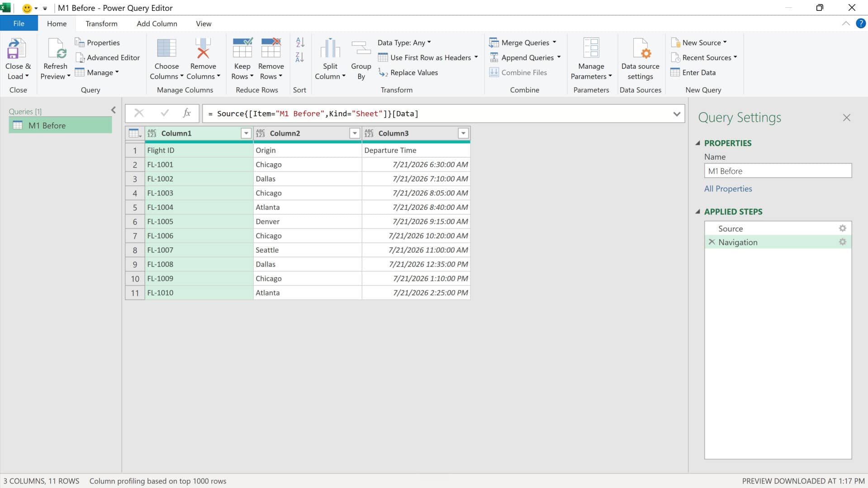Select row number 5
This screenshot has height=488, width=868.
click(x=135, y=208)
